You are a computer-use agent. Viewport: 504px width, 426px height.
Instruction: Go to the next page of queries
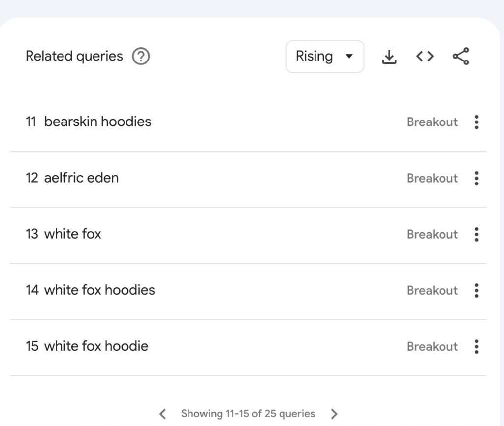[x=334, y=414]
